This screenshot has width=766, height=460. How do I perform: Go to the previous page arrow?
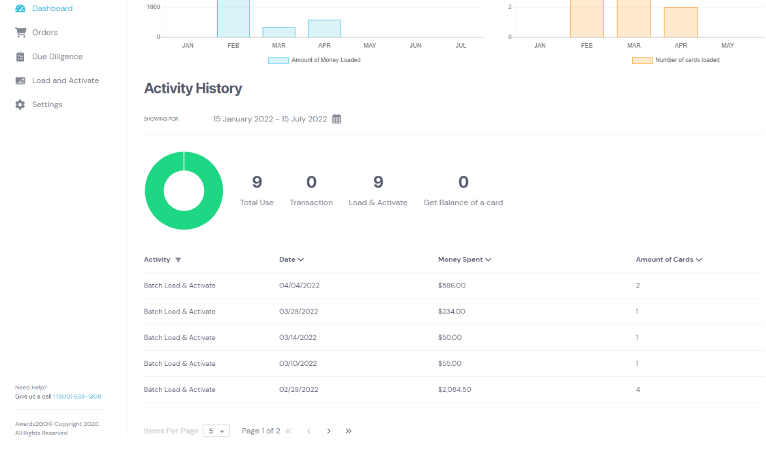click(x=309, y=431)
